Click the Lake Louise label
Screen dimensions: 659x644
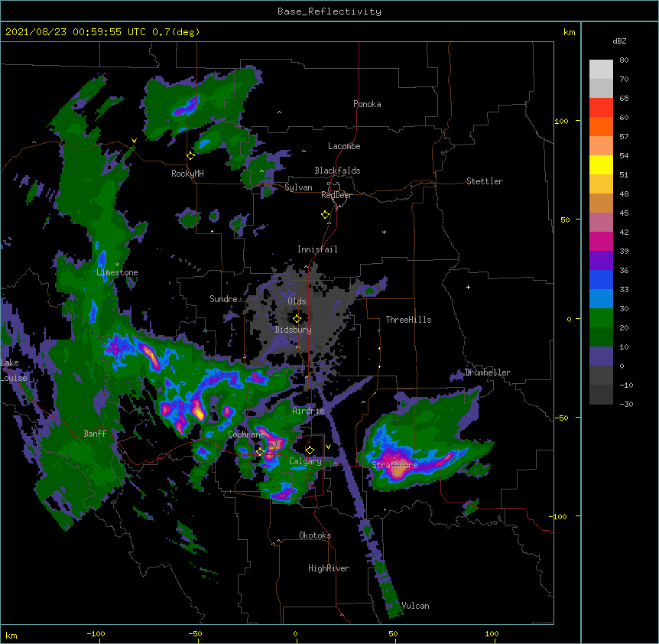(12, 370)
